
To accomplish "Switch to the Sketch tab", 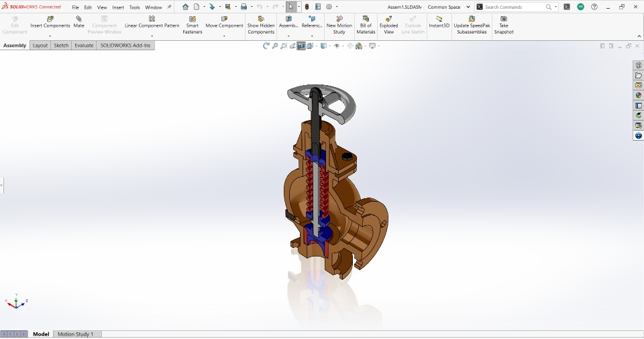I will pos(61,46).
